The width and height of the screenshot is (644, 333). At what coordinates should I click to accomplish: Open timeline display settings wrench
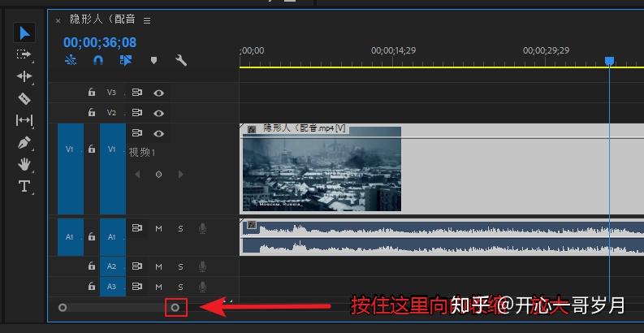[x=181, y=60]
